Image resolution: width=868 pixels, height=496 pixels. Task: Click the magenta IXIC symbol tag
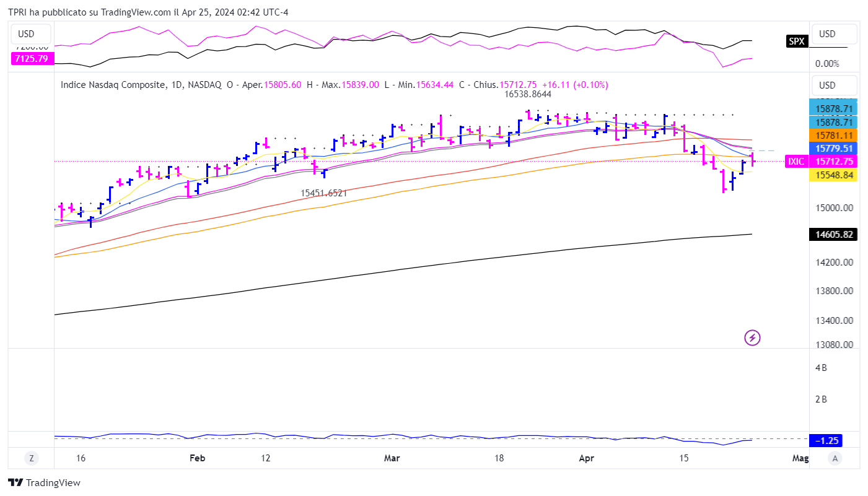point(796,161)
